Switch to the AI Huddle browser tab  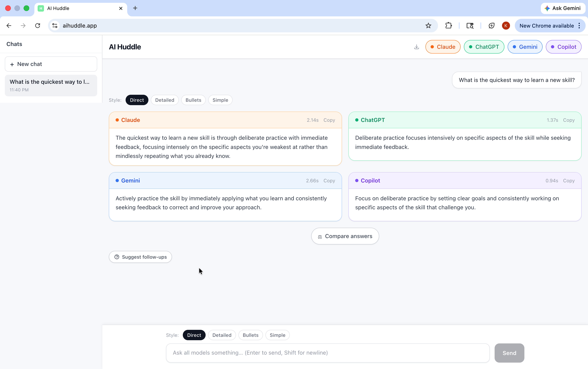point(81,8)
